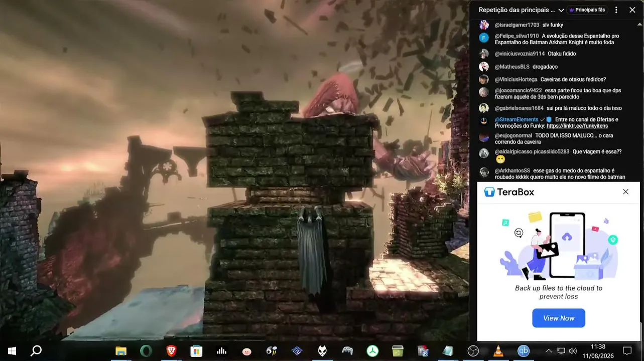This screenshot has width=644, height=361.
Task: Click the moderator shield badge next to StreamElements
Action: [x=549, y=120]
